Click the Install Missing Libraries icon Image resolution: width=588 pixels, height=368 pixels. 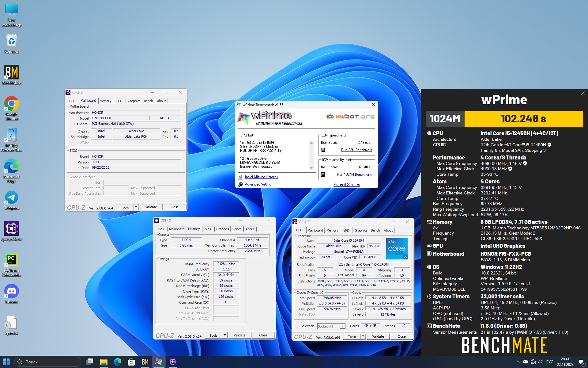(x=240, y=177)
